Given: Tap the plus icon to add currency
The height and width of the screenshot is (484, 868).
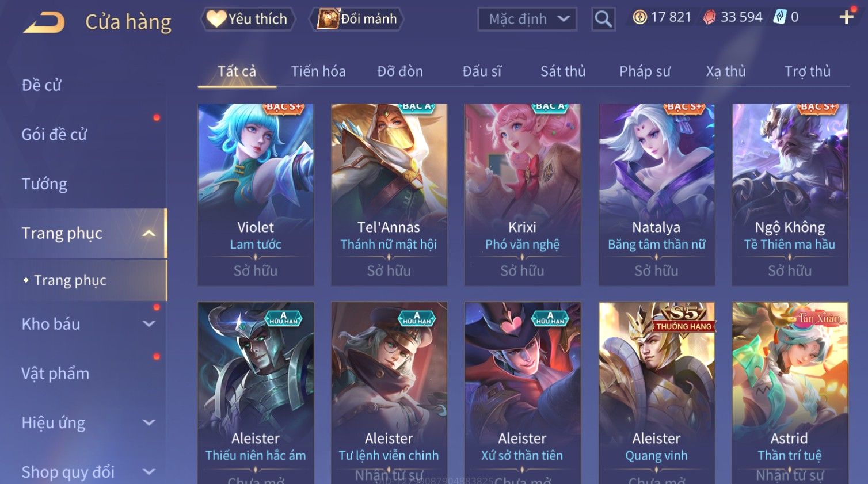Looking at the screenshot, I should 846,17.
